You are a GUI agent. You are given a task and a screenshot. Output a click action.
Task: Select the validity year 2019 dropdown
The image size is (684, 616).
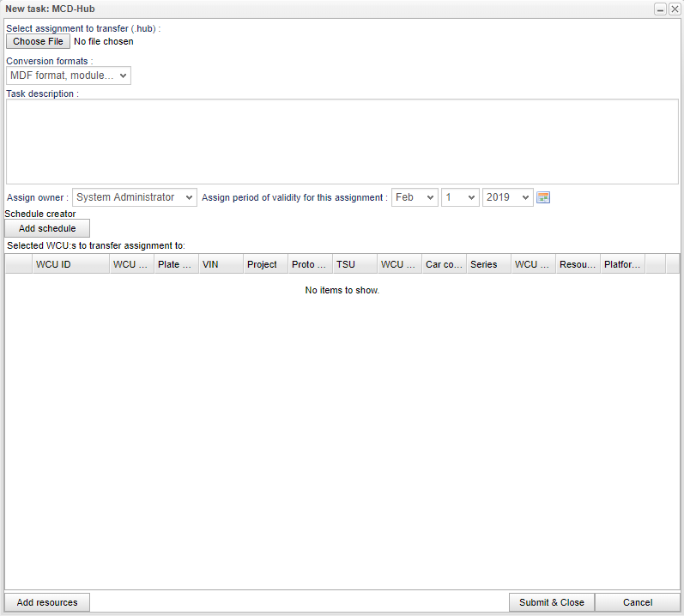pyautogui.click(x=507, y=197)
